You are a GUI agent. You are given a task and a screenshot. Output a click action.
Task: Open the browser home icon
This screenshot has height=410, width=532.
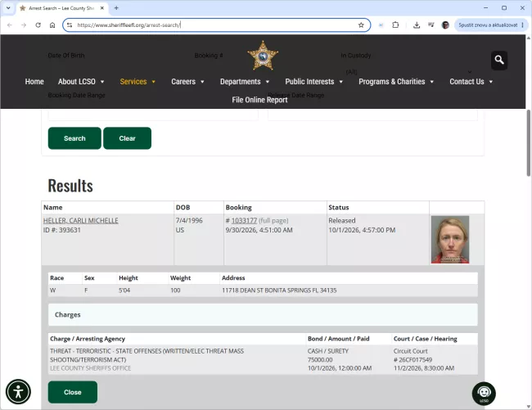pyautogui.click(x=52, y=25)
